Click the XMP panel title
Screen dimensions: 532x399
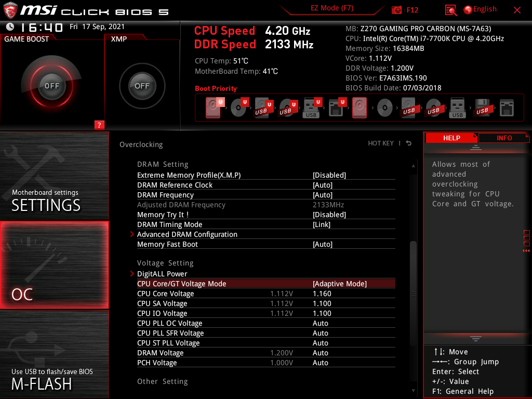[119, 39]
